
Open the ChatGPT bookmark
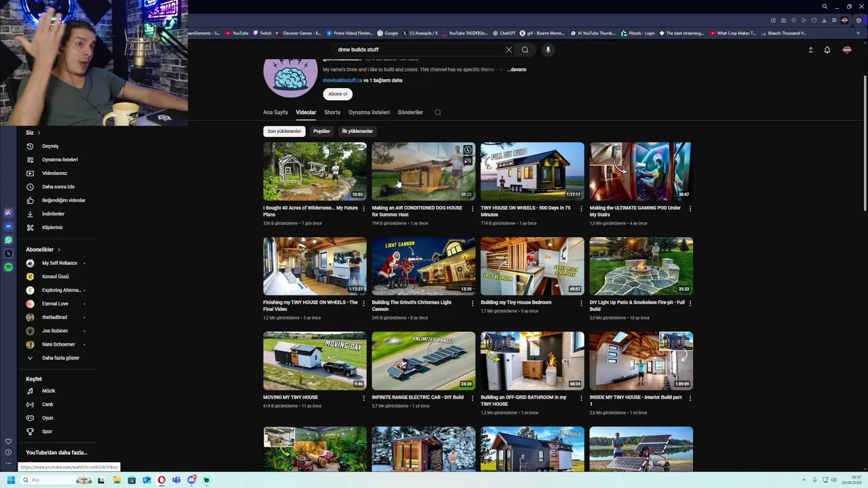[x=504, y=33]
